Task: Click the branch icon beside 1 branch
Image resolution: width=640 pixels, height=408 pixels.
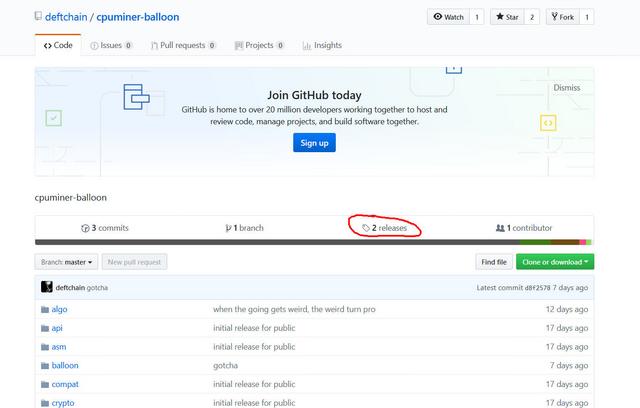Action: coord(228,228)
